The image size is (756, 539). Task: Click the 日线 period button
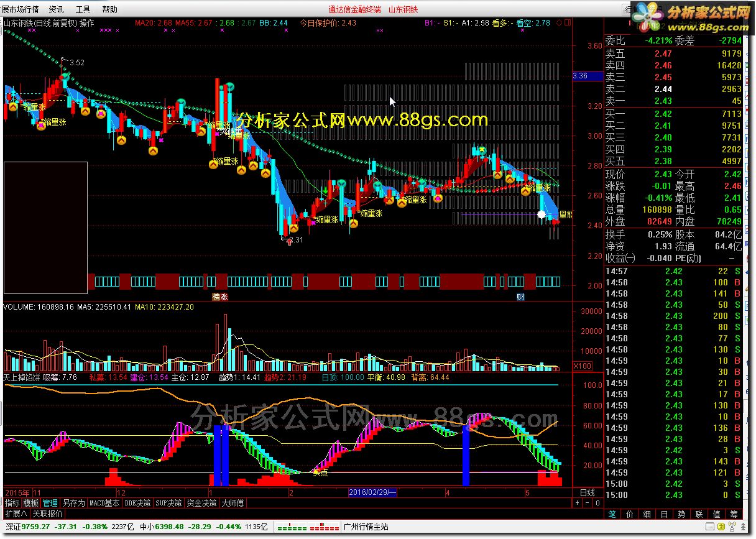tap(587, 492)
